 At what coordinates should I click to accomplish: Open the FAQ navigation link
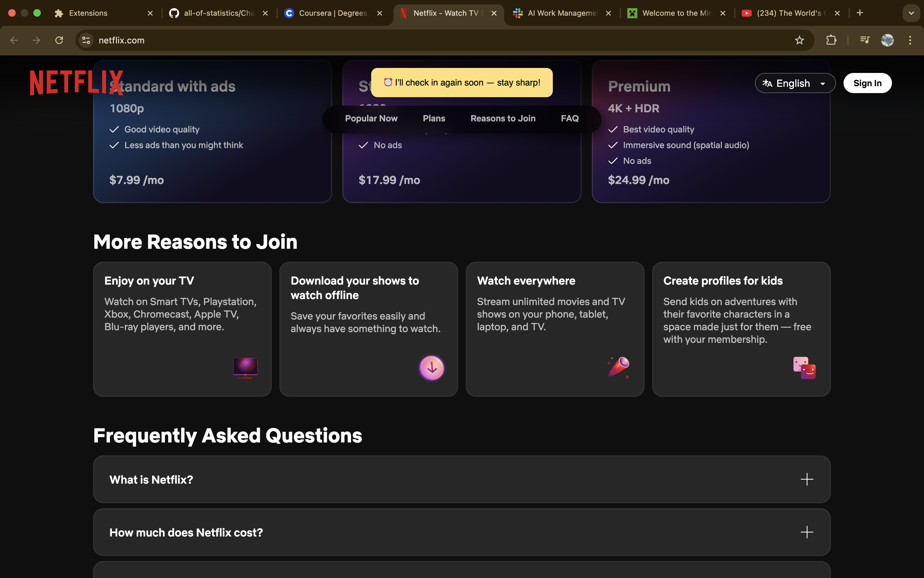click(569, 119)
